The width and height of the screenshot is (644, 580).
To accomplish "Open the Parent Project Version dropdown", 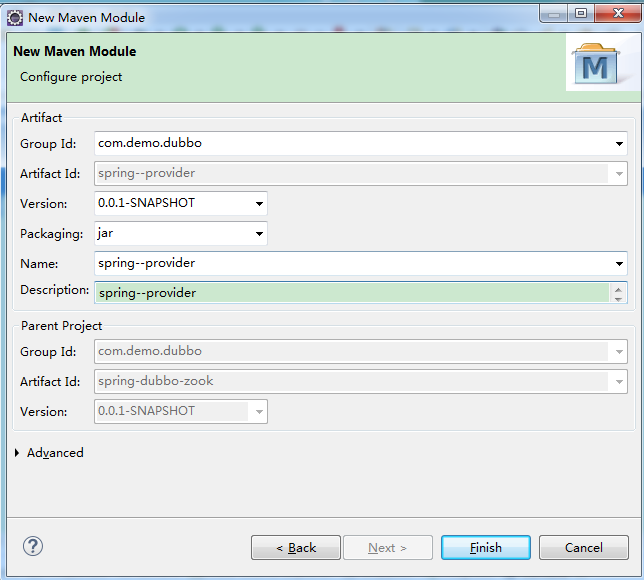I will pyautogui.click(x=259, y=412).
